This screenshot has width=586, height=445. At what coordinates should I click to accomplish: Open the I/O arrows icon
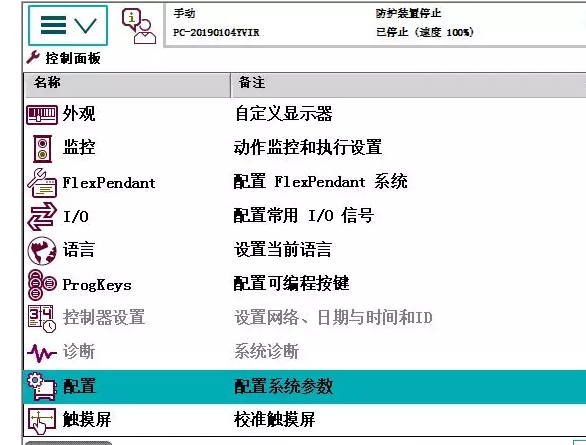[x=42, y=216]
